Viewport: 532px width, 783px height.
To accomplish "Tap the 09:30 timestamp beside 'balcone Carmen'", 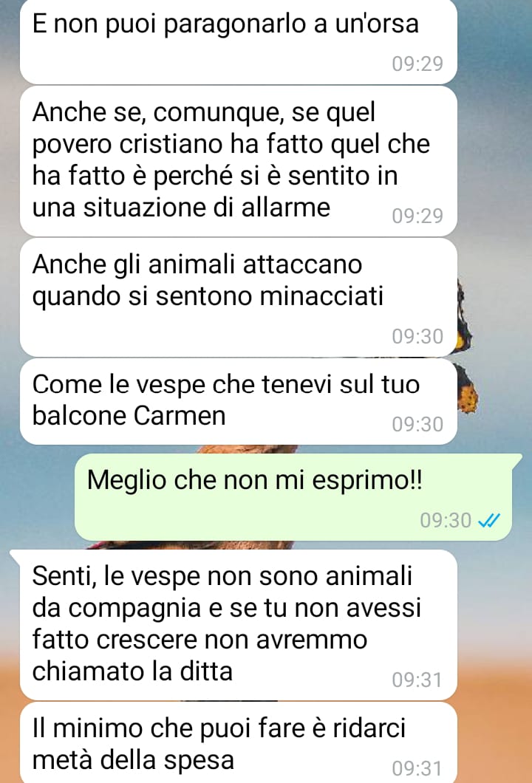I will (x=417, y=425).
